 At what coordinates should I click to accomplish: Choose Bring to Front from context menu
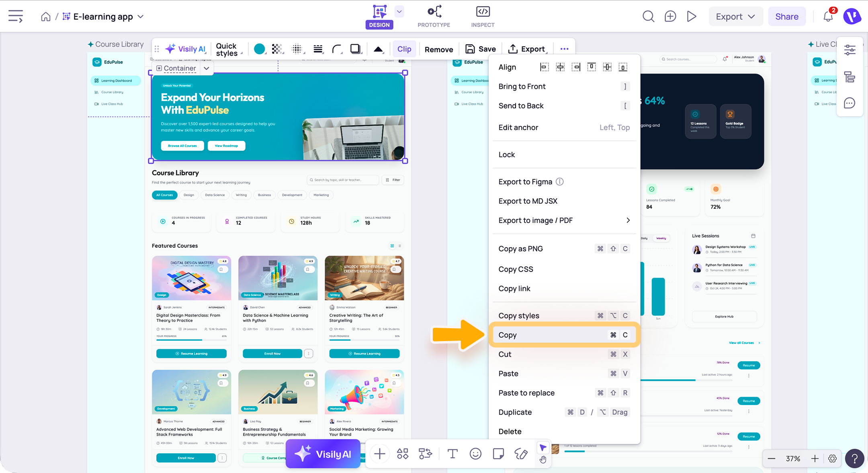[564, 86]
